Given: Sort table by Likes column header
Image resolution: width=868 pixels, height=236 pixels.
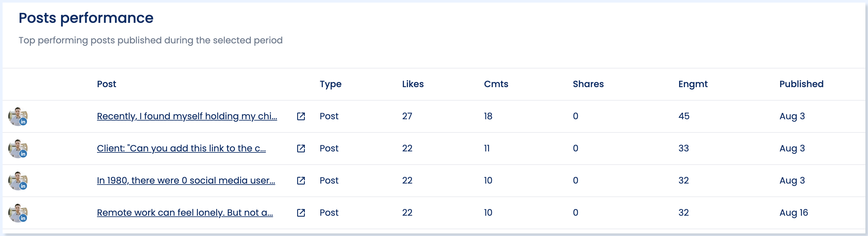Looking at the screenshot, I should click(x=413, y=84).
